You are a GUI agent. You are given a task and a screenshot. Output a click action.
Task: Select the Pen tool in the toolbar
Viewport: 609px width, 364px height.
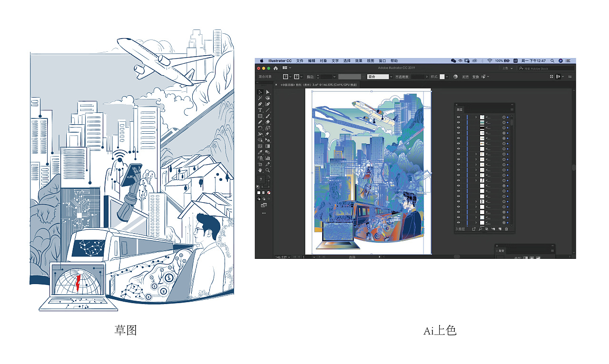click(260, 104)
